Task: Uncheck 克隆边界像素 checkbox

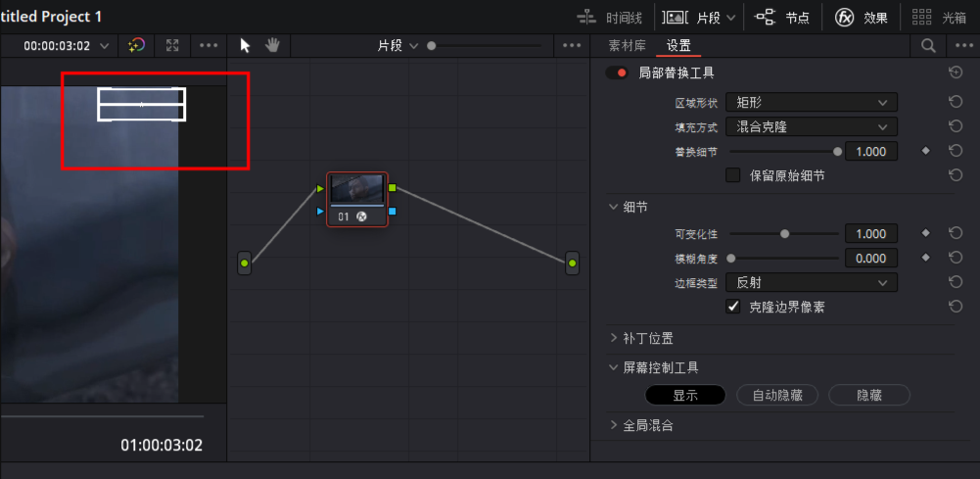Action: tap(732, 307)
